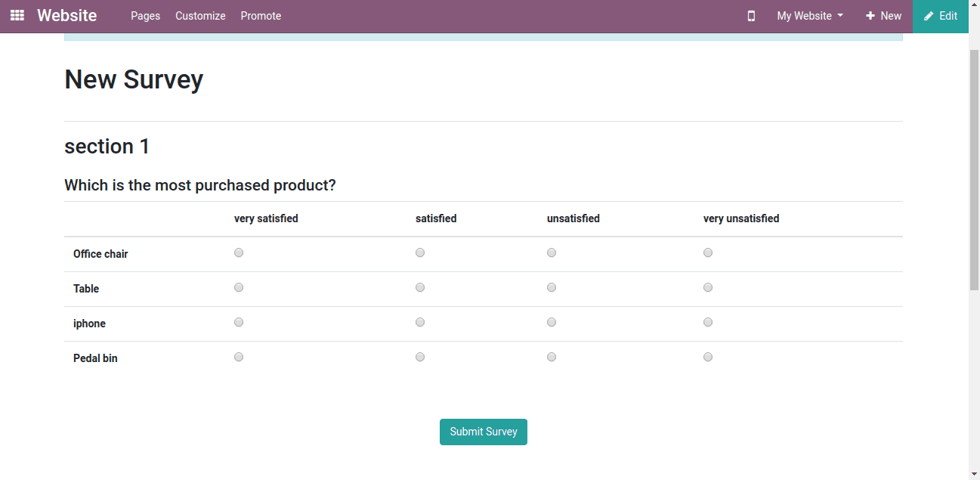
Task: Click the 'unsatisfied' column header
Action: tap(573, 218)
